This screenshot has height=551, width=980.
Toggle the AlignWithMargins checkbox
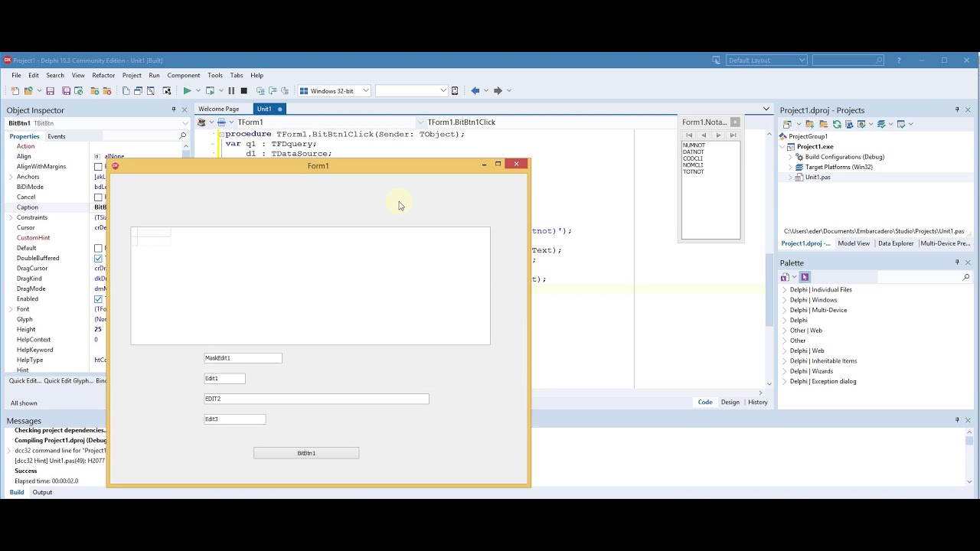click(x=98, y=166)
